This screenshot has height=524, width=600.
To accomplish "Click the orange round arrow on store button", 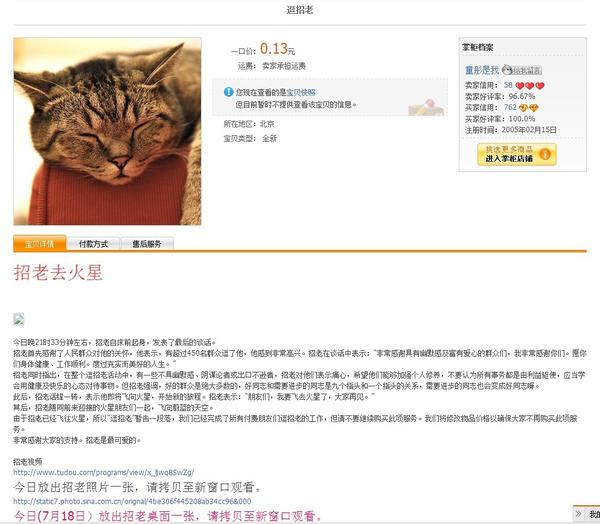I will [545, 154].
